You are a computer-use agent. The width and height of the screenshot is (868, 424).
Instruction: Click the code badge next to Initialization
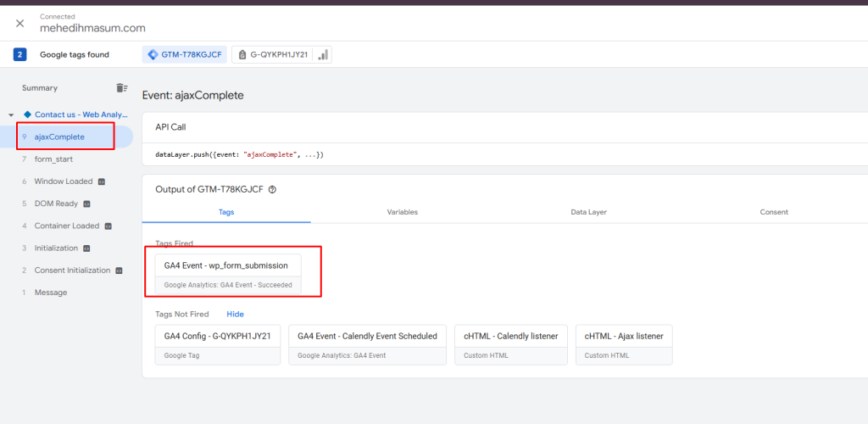(87, 248)
